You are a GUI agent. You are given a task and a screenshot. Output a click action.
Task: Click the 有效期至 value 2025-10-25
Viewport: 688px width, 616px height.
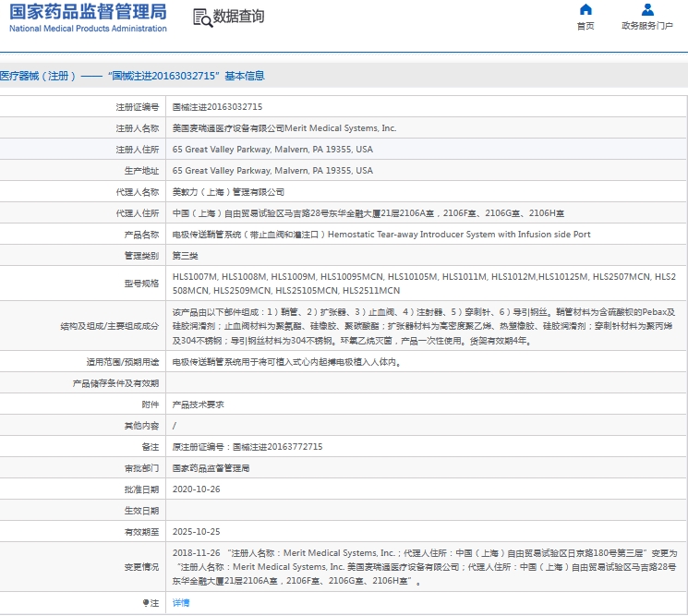[x=196, y=532]
